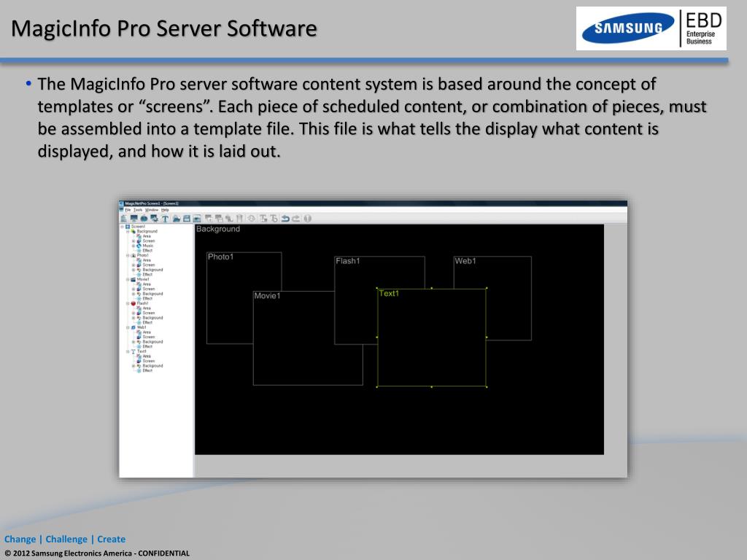Click the monitor screen icon in toolbar

[134, 219]
